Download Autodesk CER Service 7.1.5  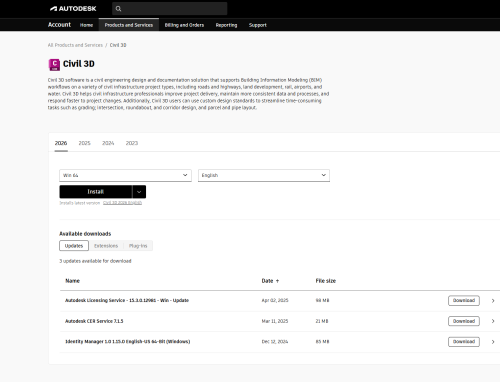464,321
